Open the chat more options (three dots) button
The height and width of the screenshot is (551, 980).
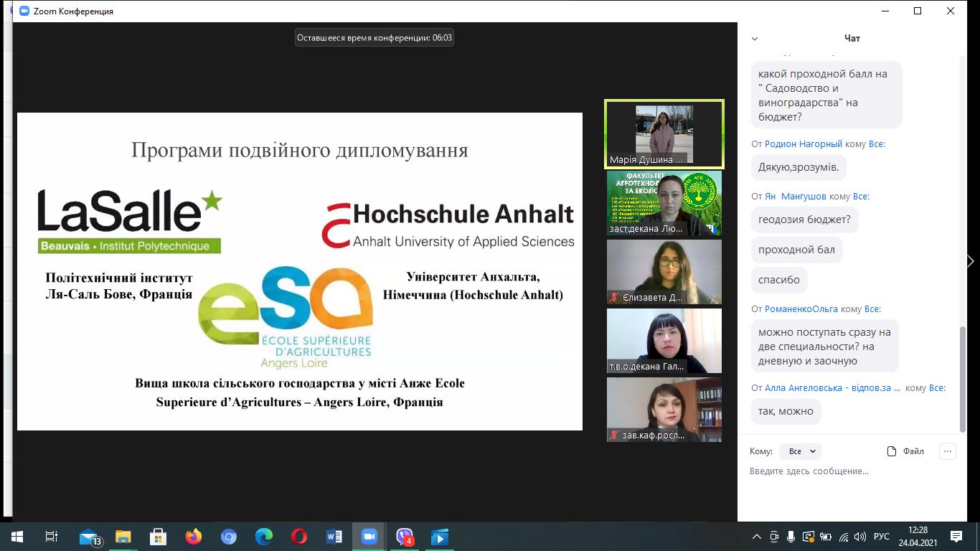(x=948, y=451)
